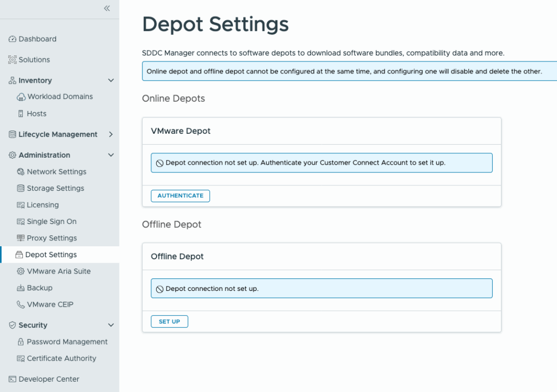Open the Developer Center
557x392 pixels.
coord(49,379)
